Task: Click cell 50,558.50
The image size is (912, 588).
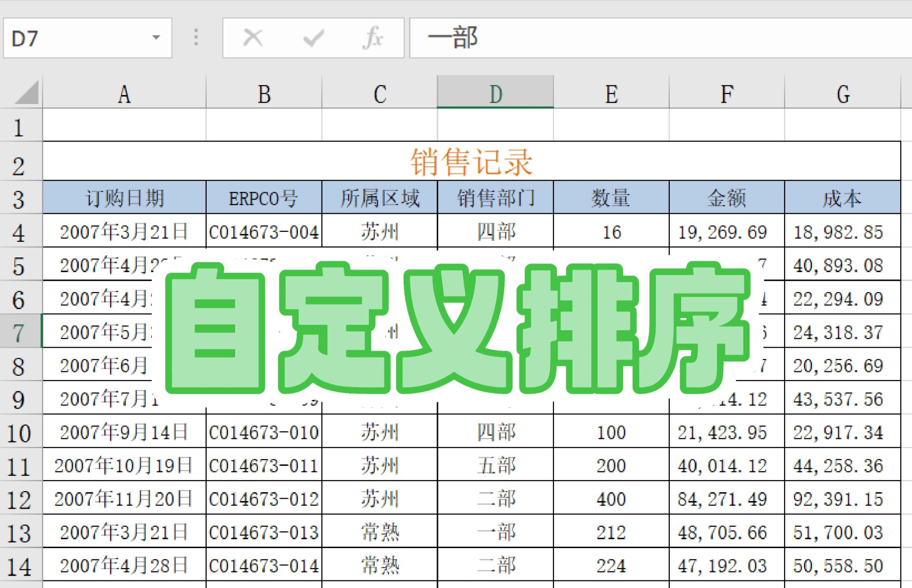Action: point(843,565)
